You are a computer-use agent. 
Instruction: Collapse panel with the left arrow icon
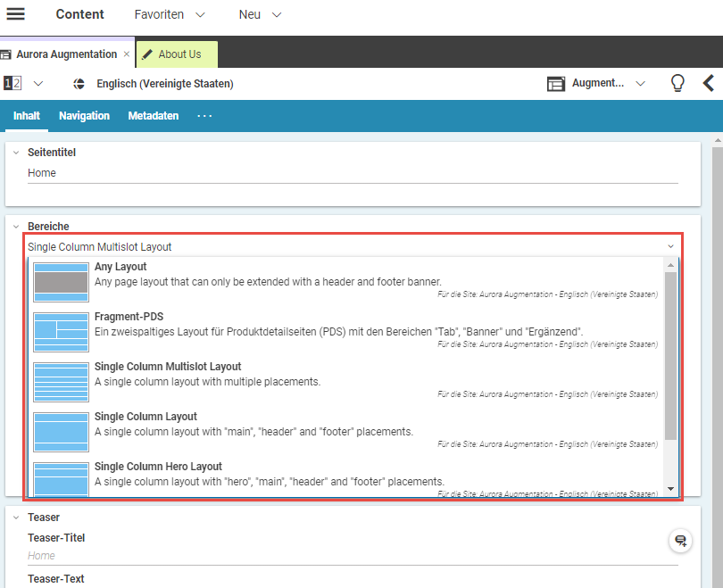point(709,83)
